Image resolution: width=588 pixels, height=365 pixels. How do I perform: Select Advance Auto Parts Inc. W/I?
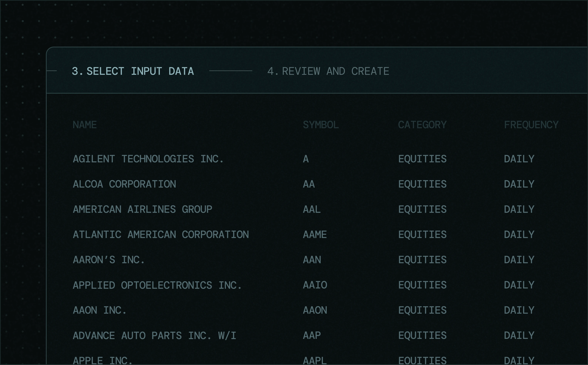(x=154, y=336)
